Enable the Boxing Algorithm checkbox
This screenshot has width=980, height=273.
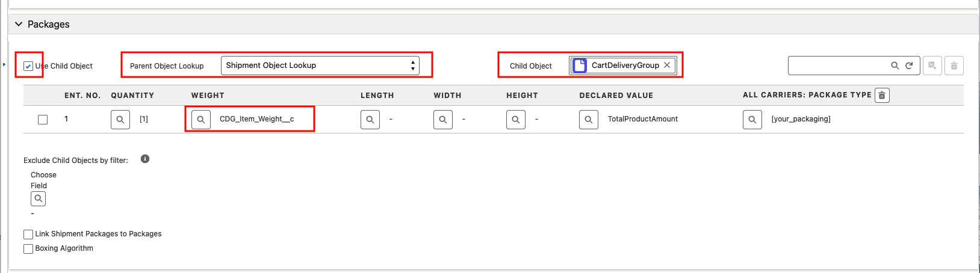pyautogui.click(x=28, y=248)
